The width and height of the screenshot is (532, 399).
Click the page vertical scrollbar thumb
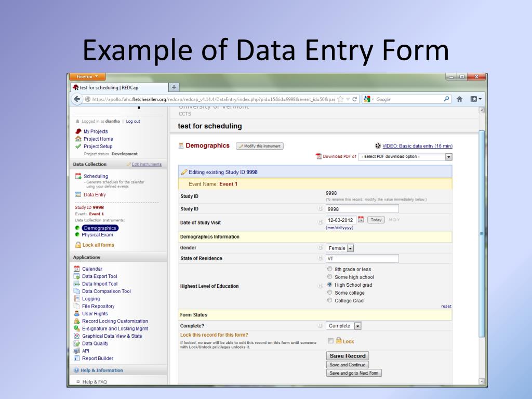pos(482,234)
